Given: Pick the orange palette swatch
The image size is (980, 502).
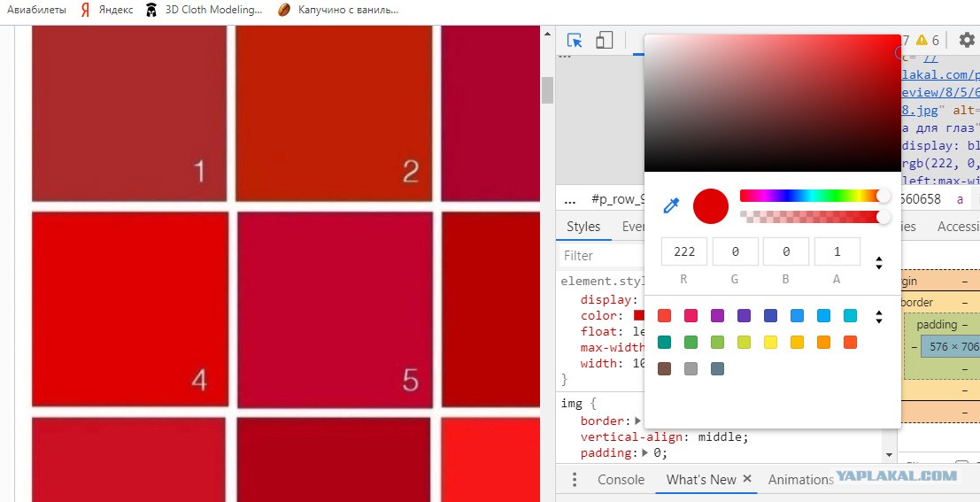Looking at the screenshot, I should 824,342.
